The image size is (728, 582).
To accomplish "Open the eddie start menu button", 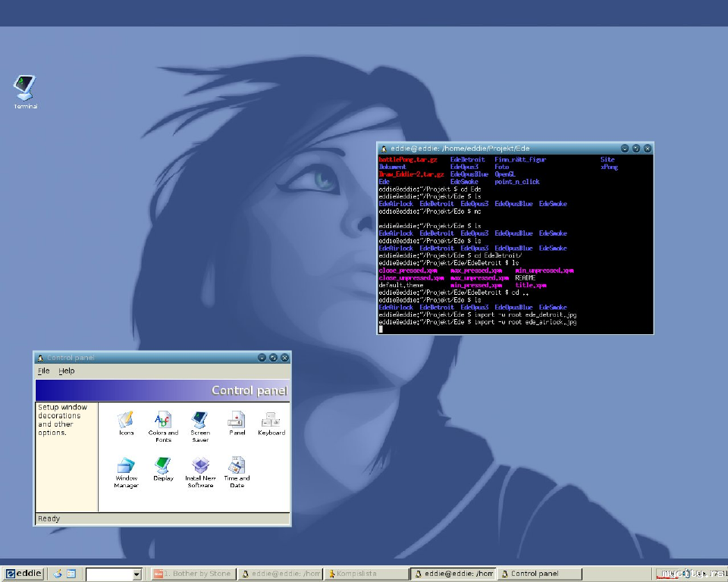I will (x=24, y=574).
